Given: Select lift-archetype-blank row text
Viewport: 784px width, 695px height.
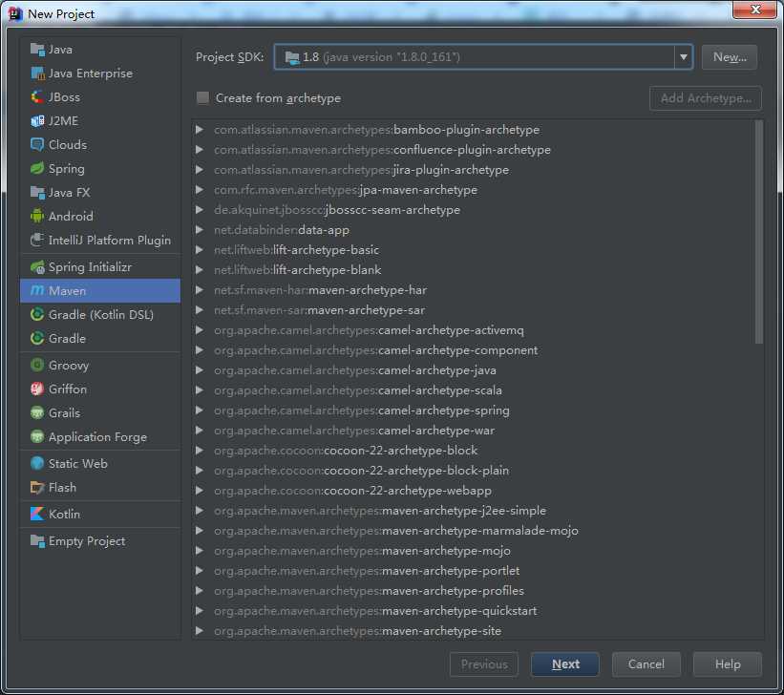Looking at the screenshot, I should click(x=298, y=270).
